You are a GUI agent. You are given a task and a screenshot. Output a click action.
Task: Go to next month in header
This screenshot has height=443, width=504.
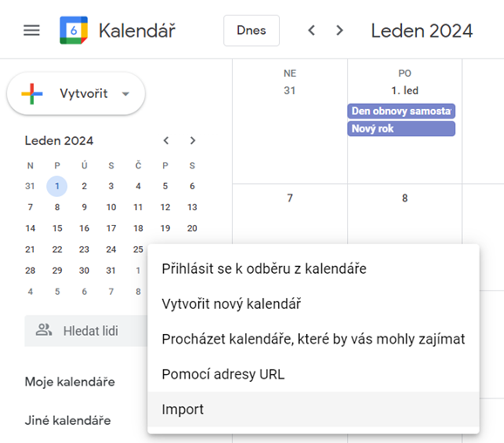pyautogui.click(x=339, y=31)
